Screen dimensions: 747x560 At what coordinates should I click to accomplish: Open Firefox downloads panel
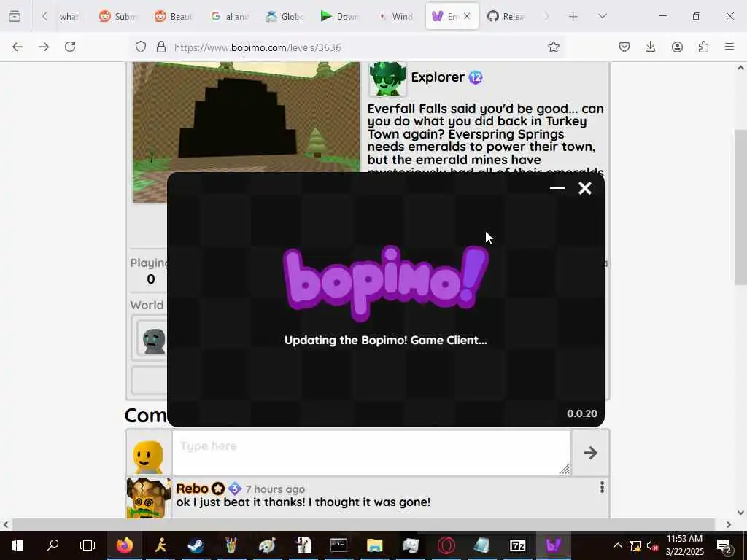[x=650, y=47]
